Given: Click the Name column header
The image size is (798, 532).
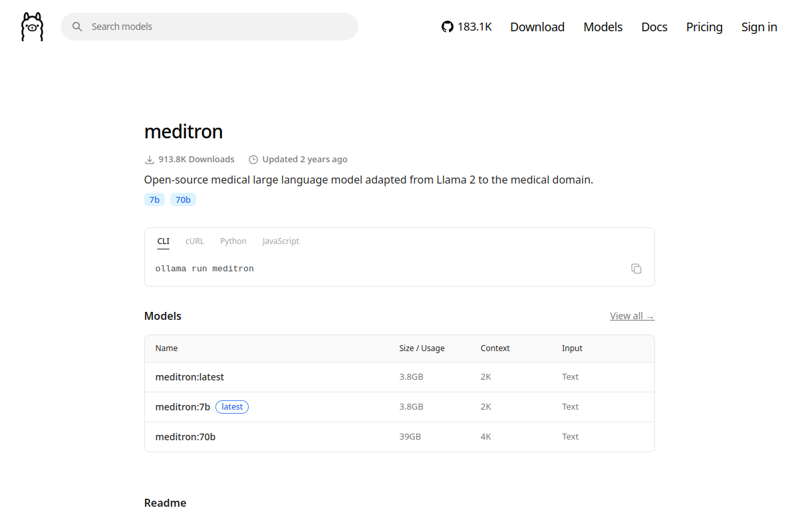Looking at the screenshot, I should (x=166, y=348).
